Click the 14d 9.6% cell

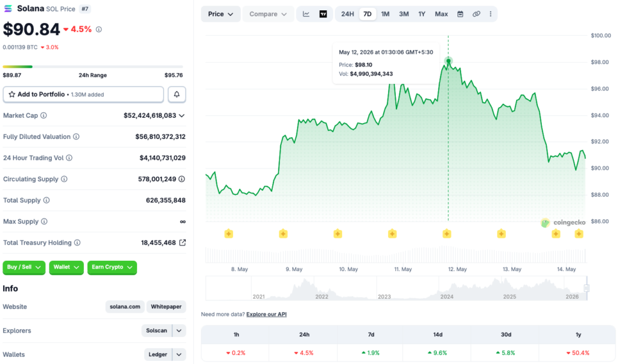pyautogui.click(x=438, y=353)
